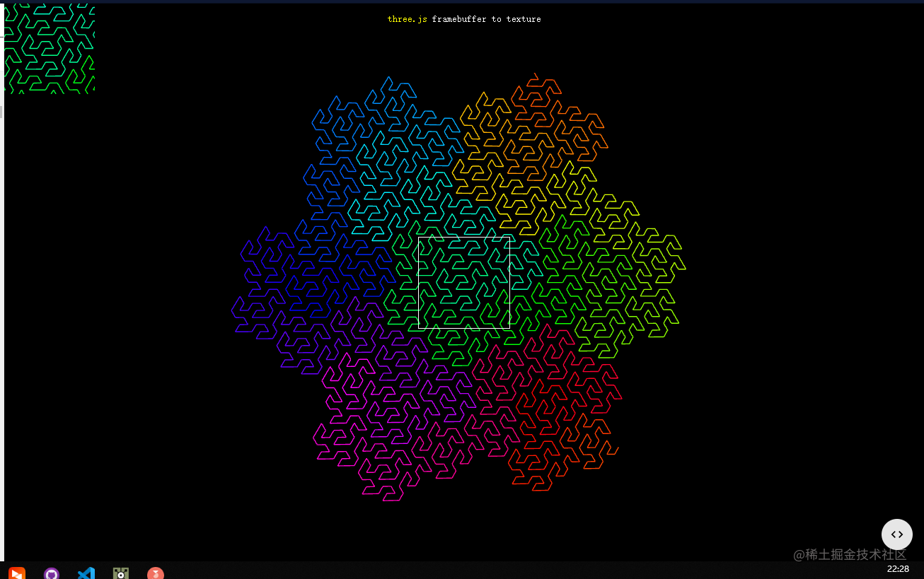Open the pink round music app in taskbar

156,573
